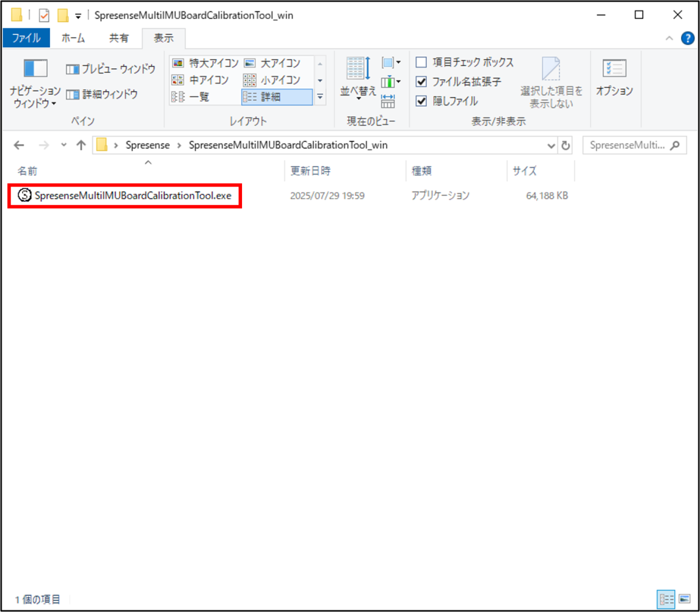
Task: Click the 64,188 KB size cell
Action: pos(547,196)
